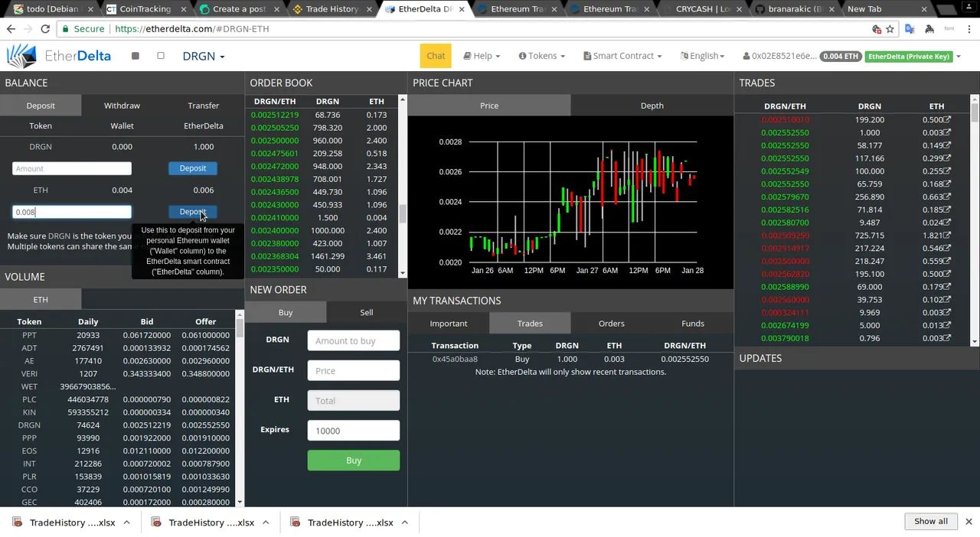Click Deposit button for DRGN row
980x537 pixels.
point(193,168)
